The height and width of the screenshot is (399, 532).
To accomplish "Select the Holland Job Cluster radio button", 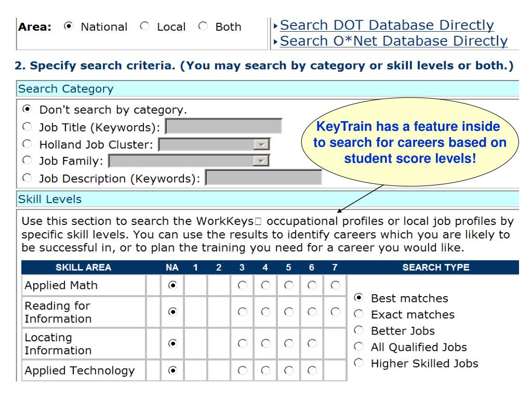I will tap(27, 144).
